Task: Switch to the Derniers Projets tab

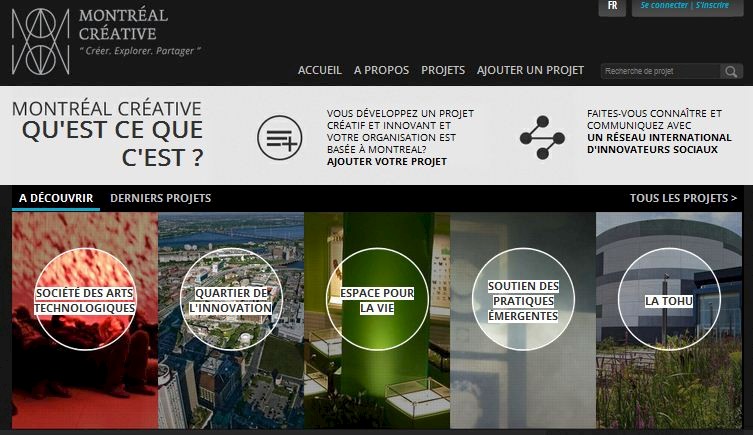Action: click(x=160, y=198)
